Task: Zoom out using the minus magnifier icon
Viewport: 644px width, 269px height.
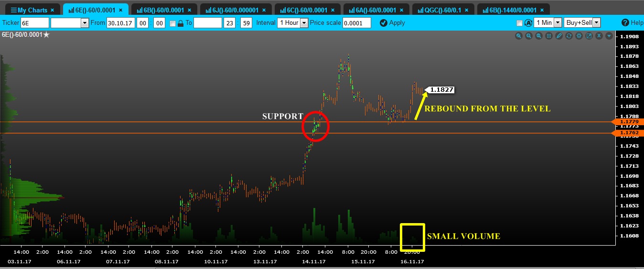Action: click(x=539, y=36)
